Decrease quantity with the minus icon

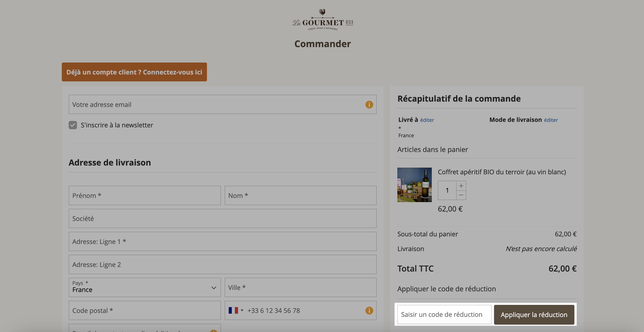coord(461,195)
